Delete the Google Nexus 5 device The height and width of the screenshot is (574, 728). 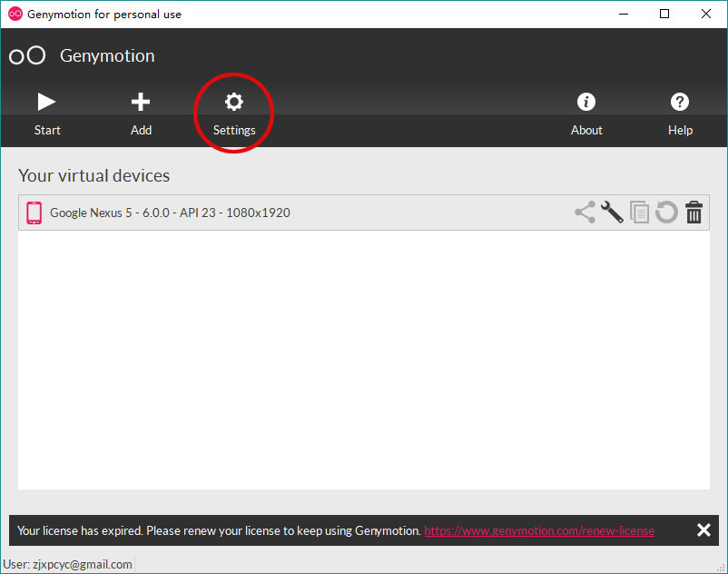[x=694, y=213]
